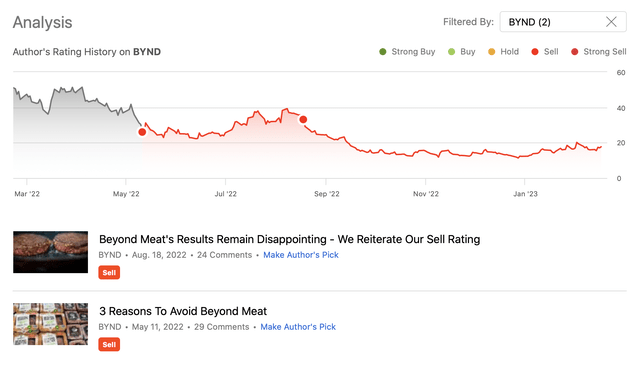Open the 3 Reasons To Avoid Beyond Meat article
The height and width of the screenshot is (380, 640).
point(183,311)
